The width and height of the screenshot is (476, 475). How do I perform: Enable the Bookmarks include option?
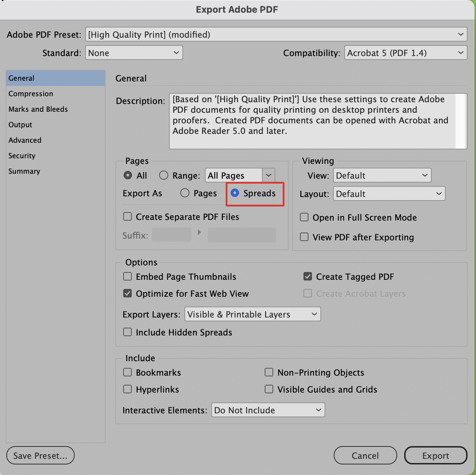pos(127,372)
